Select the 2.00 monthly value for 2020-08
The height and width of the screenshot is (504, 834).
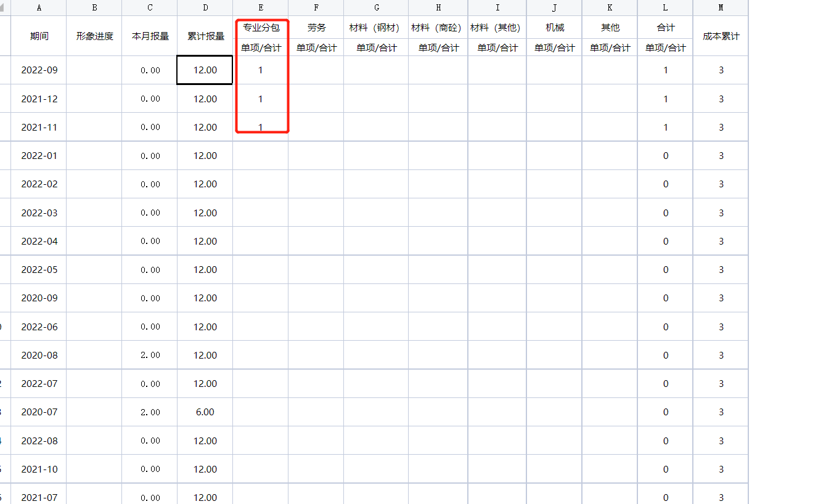(x=150, y=355)
